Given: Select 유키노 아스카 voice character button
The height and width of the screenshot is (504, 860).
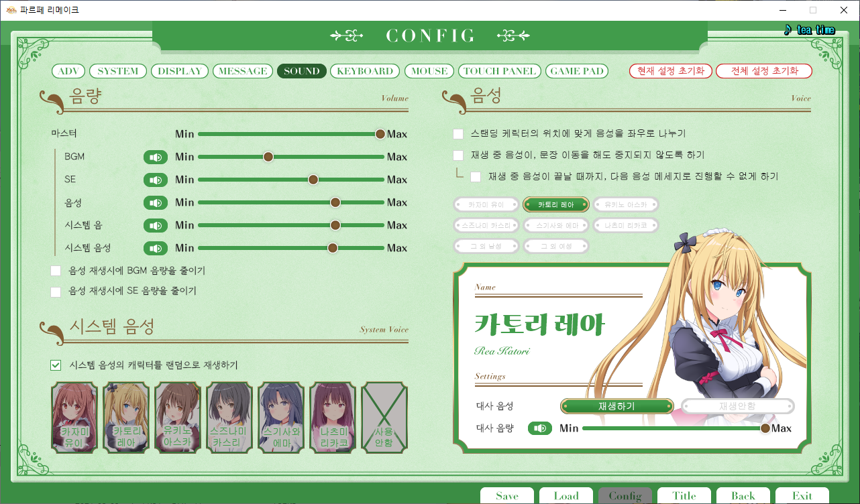Looking at the screenshot, I should (x=626, y=204).
